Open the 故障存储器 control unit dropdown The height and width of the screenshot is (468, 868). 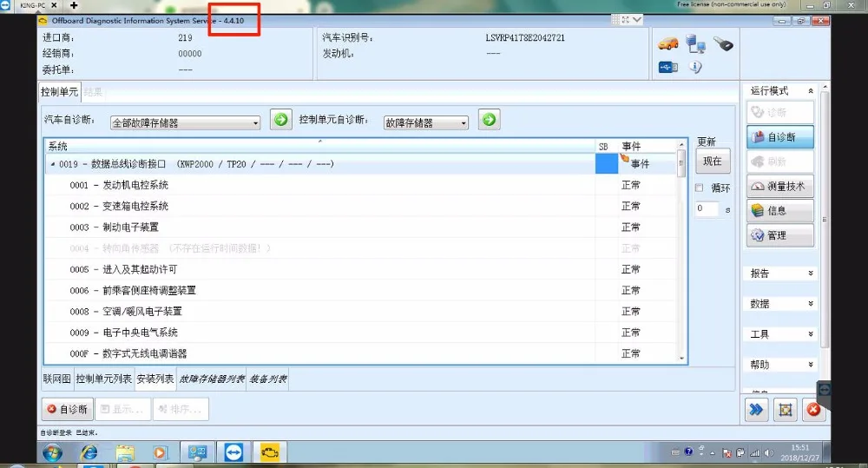[426, 123]
